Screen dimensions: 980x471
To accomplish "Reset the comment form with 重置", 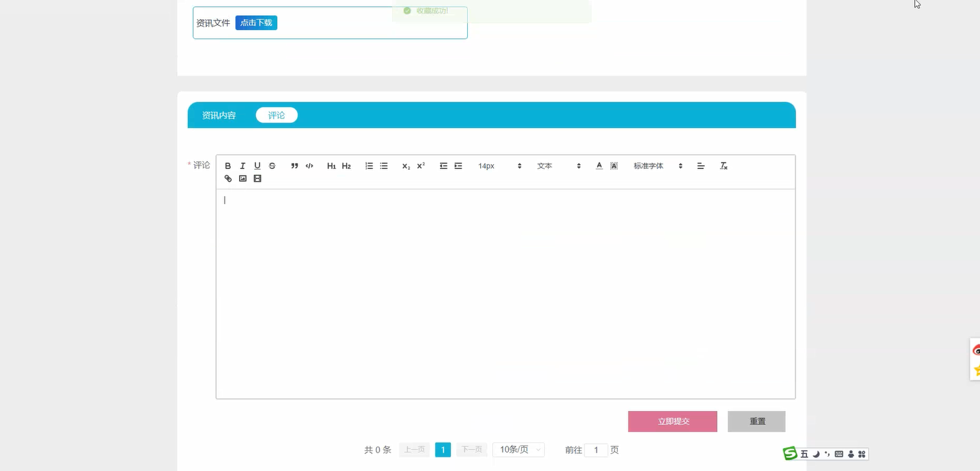I will click(x=757, y=421).
